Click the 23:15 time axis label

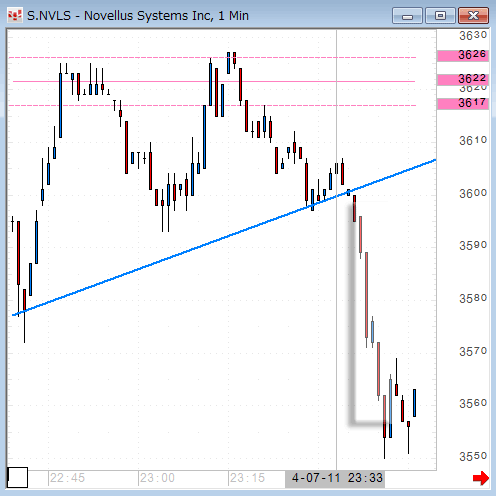[x=247, y=478]
